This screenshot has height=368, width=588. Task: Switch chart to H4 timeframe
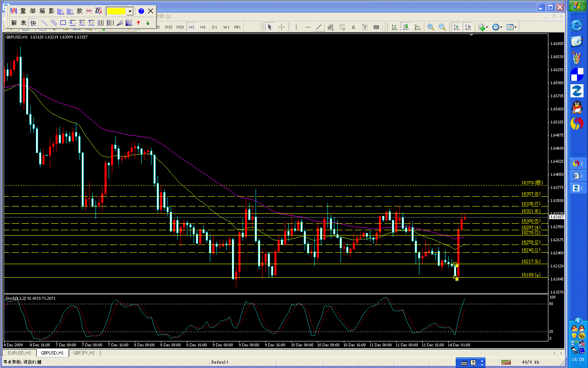click(203, 27)
